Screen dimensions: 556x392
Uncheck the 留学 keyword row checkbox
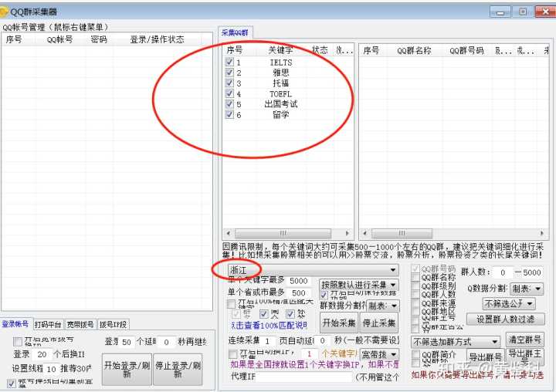click(x=229, y=115)
